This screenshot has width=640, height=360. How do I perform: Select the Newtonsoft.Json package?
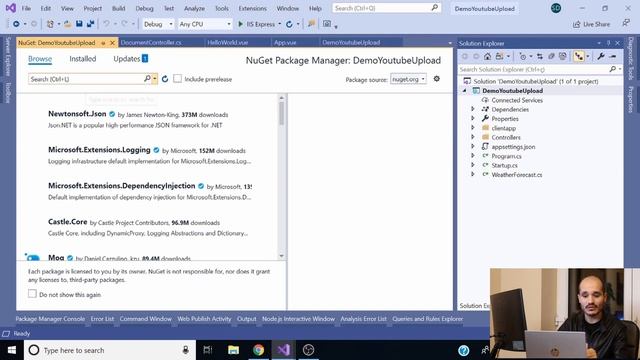click(x=149, y=119)
